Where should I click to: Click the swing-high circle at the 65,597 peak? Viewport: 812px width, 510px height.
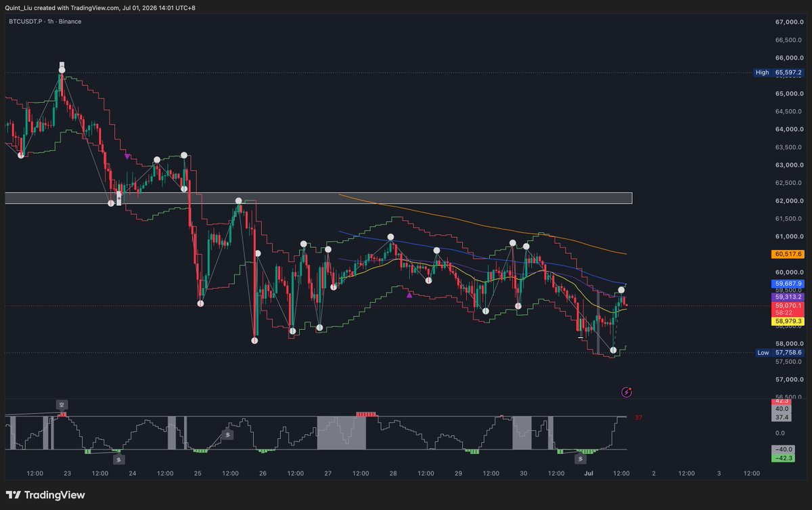tap(62, 69)
